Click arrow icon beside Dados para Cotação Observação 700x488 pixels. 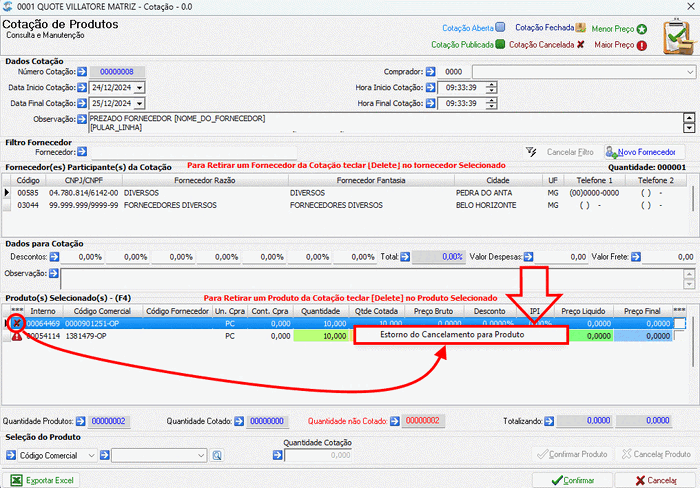[54, 273]
